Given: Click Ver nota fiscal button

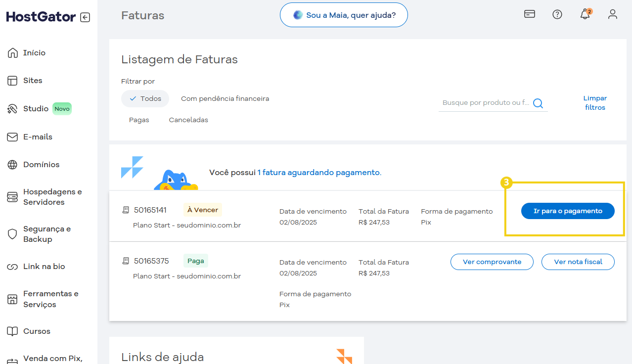Looking at the screenshot, I should (x=578, y=262).
